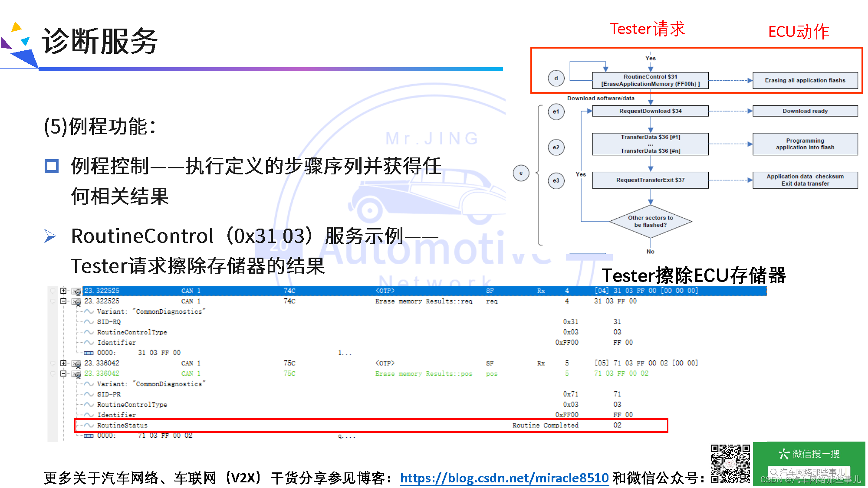Click raw data byte icon for 31 03 FF 00

89,353
